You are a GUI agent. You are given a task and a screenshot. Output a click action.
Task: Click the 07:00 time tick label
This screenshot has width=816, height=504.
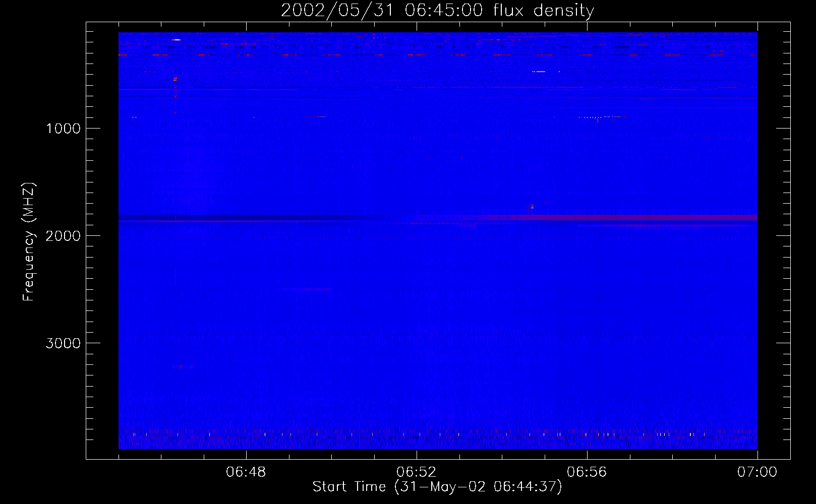click(x=757, y=472)
